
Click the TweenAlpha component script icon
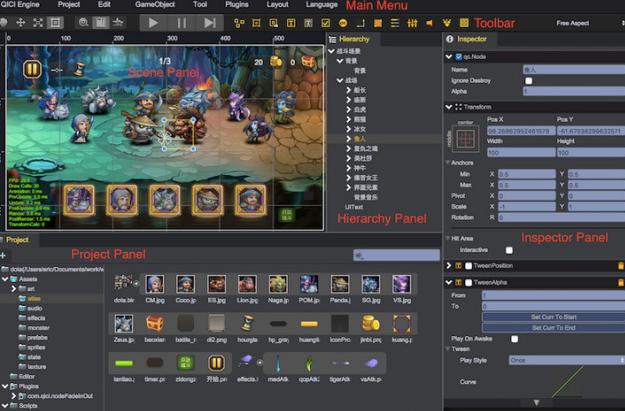tap(459, 282)
